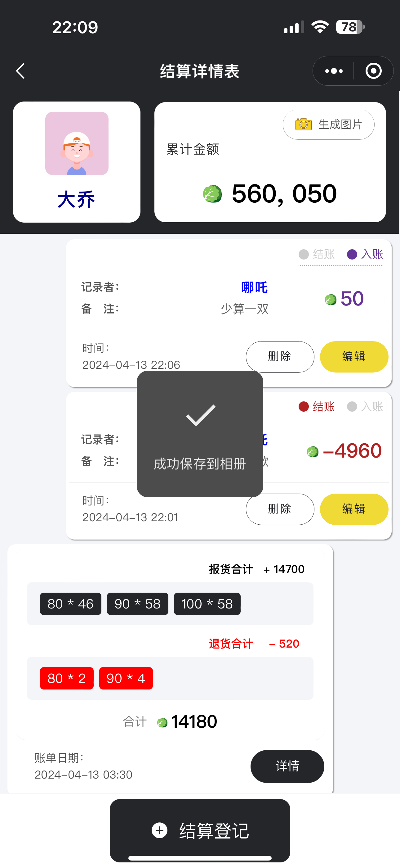Tap the camera icon for 生成图片
This screenshot has width=400, height=868.
[x=303, y=124]
